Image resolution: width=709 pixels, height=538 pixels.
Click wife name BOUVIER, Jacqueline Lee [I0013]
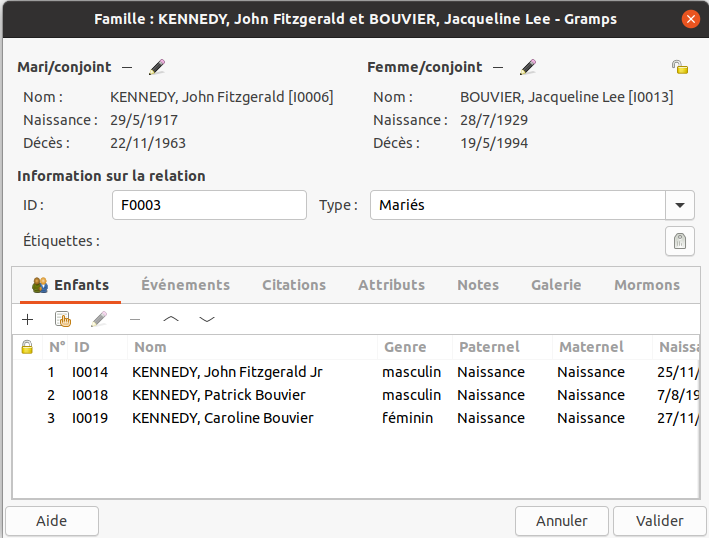pos(567,97)
